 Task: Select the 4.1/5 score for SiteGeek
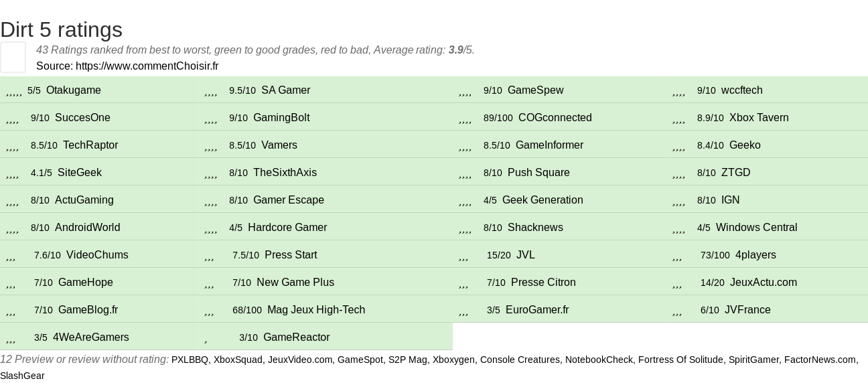(42, 173)
